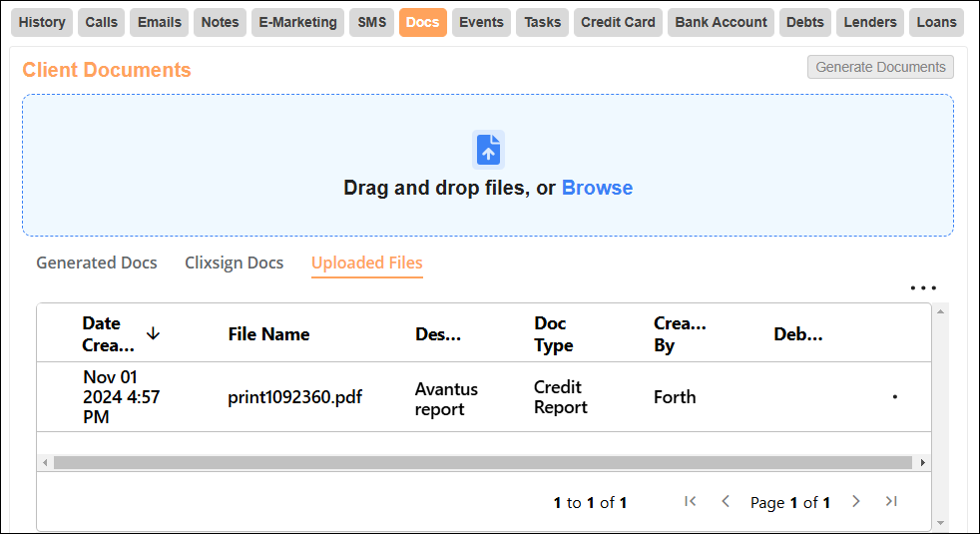Click the Generate Documents button

tap(880, 67)
